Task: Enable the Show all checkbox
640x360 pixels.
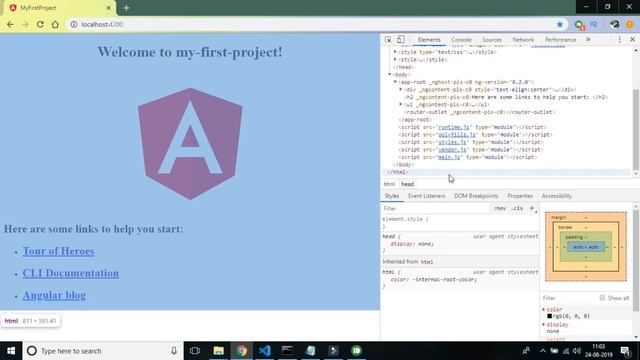Action: click(x=602, y=298)
